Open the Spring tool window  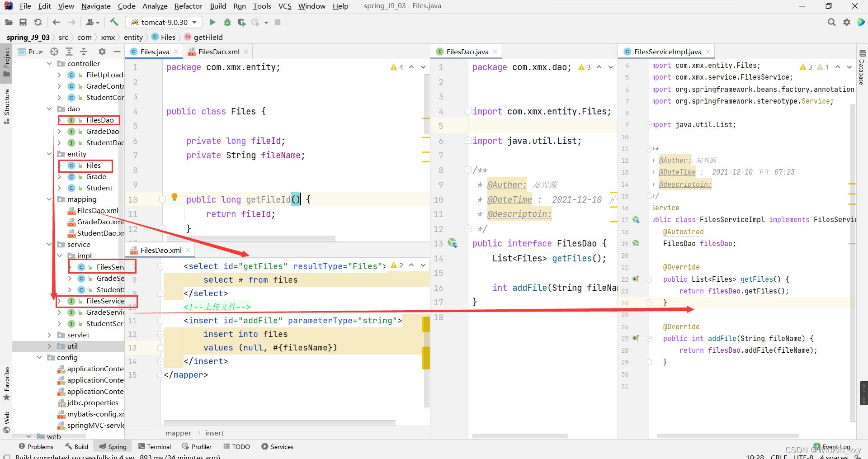point(113,446)
